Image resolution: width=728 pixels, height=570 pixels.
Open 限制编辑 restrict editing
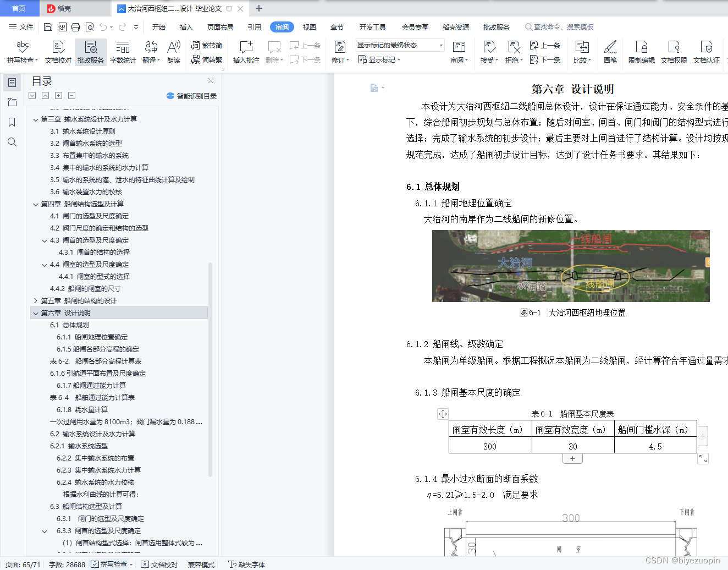pos(642,52)
